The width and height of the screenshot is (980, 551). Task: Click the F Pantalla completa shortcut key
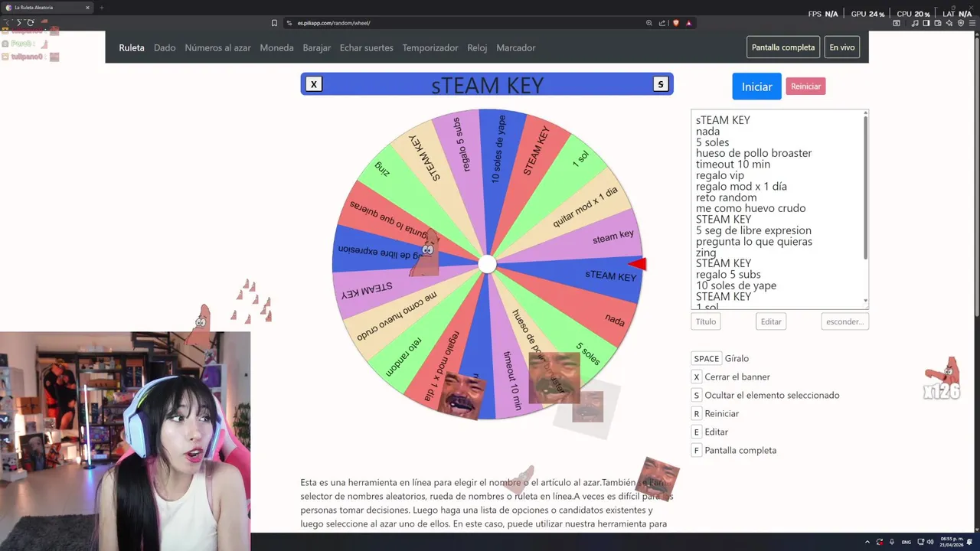(x=697, y=450)
